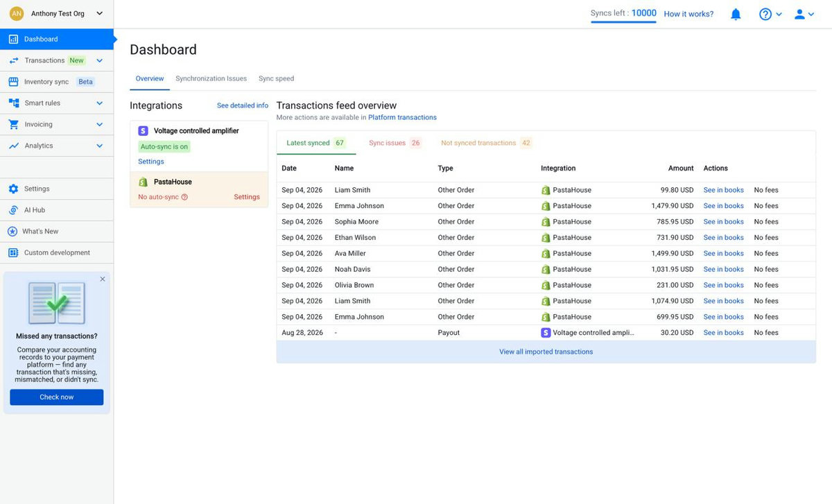Click Shopify icon in Noah Davis row
This screenshot has height=504, width=832.
pos(546,270)
